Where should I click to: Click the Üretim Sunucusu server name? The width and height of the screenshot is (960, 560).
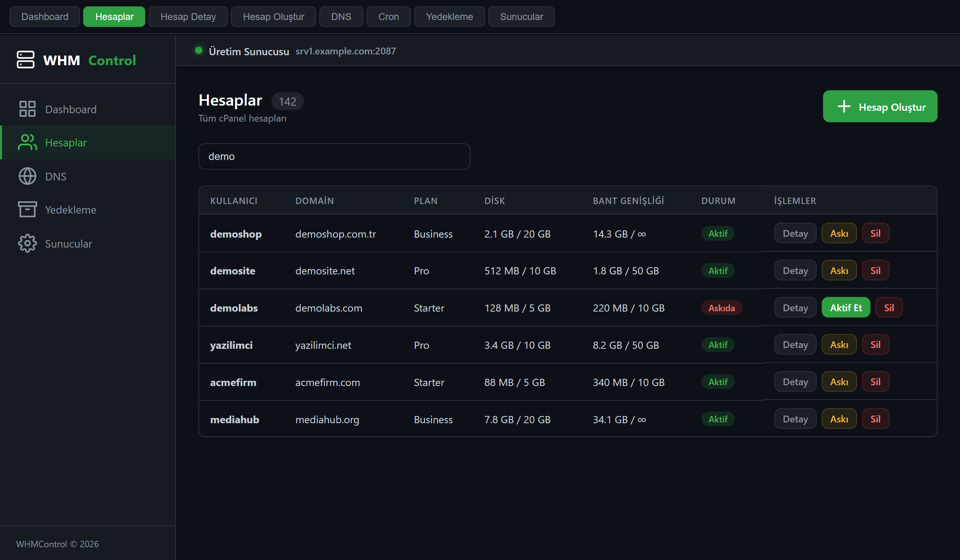click(249, 51)
